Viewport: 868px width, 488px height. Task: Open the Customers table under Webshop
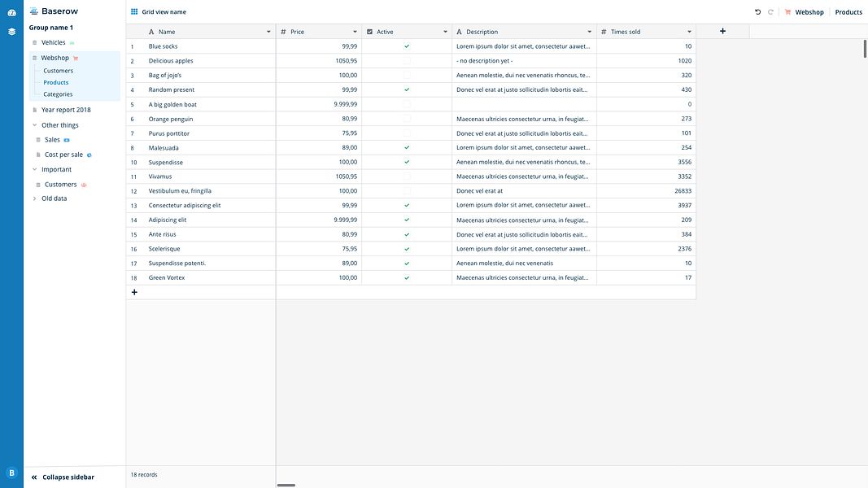(x=59, y=70)
